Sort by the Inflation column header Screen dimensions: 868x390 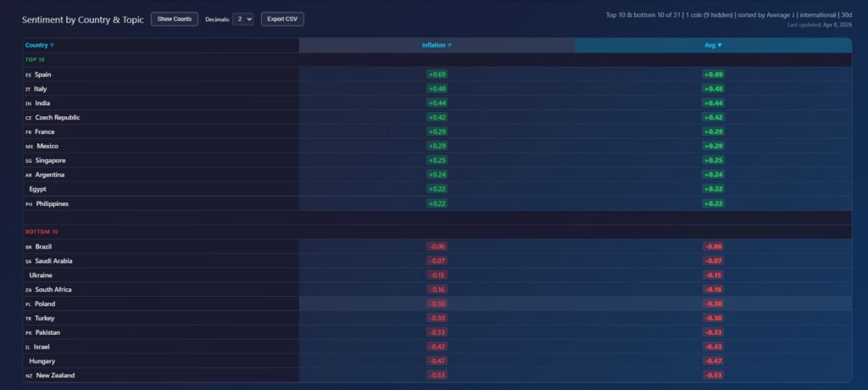(x=437, y=46)
